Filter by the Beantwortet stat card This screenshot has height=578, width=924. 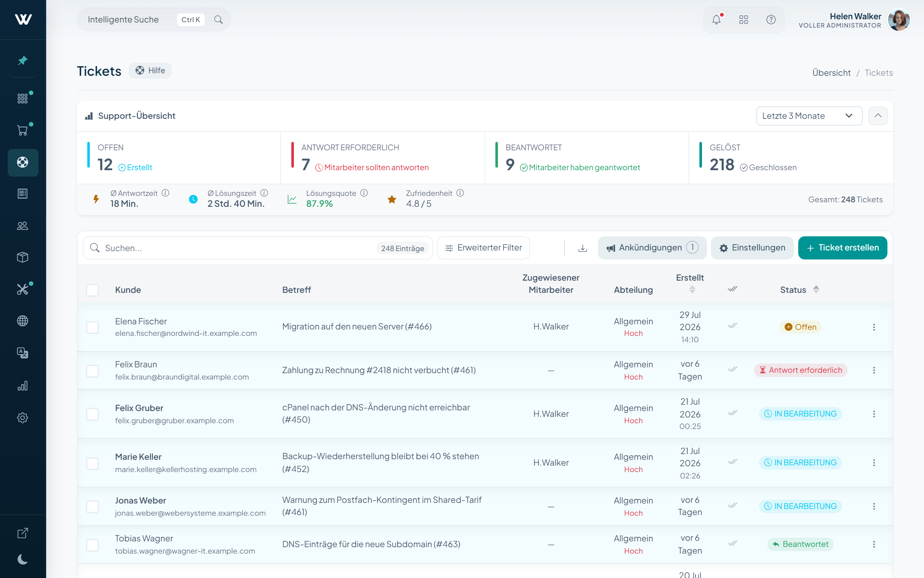pos(587,158)
